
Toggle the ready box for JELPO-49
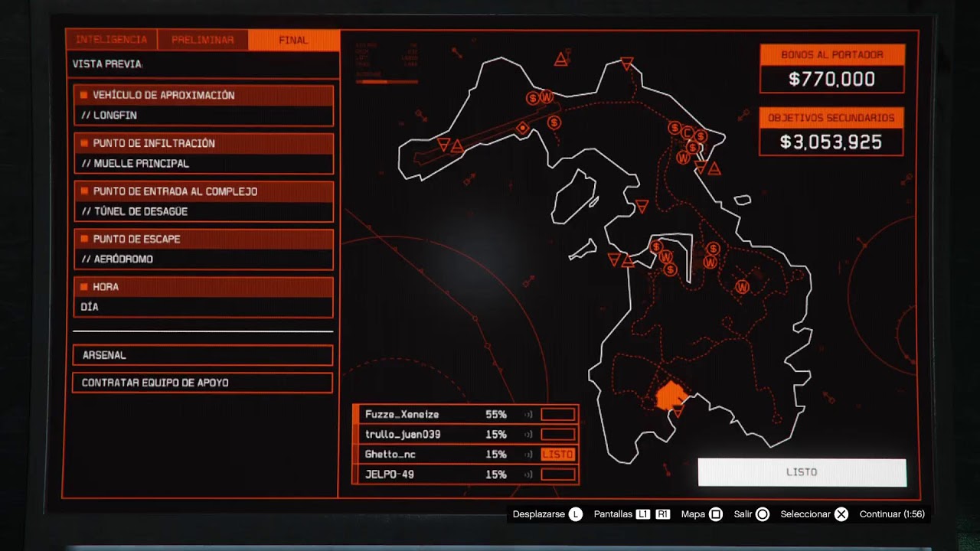[x=557, y=474]
